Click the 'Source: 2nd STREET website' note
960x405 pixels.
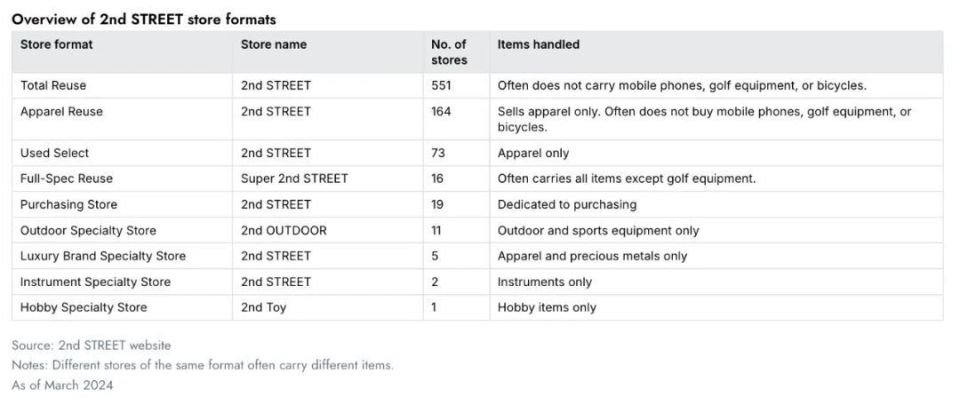pos(91,346)
